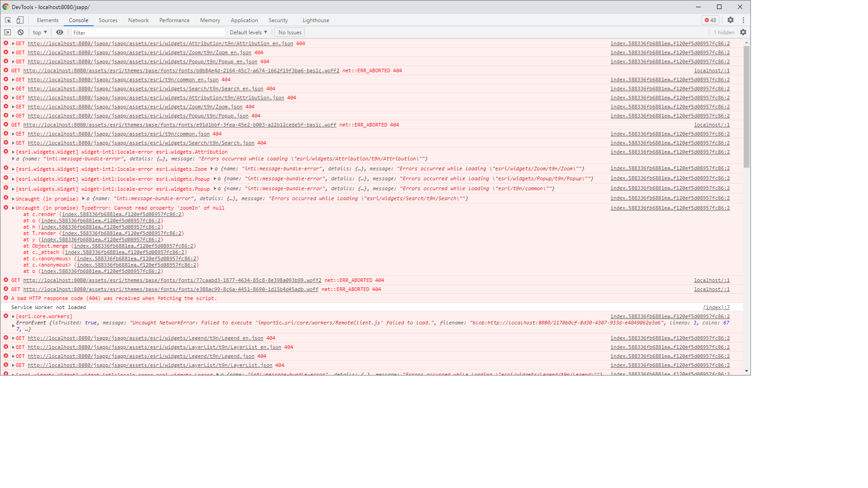Click the 'No Issues' link
The image size is (868, 488).
(289, 32)
